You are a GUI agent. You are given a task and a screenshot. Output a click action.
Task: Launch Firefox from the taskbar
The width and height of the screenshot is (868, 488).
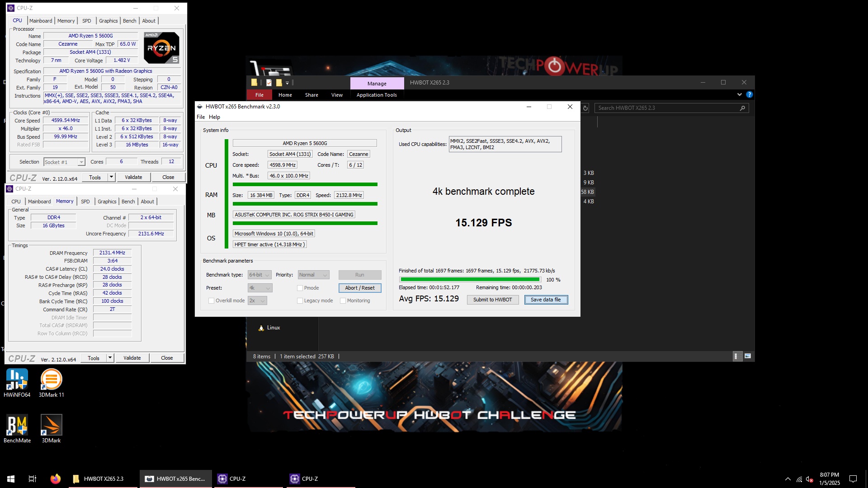tap(55, 479)
